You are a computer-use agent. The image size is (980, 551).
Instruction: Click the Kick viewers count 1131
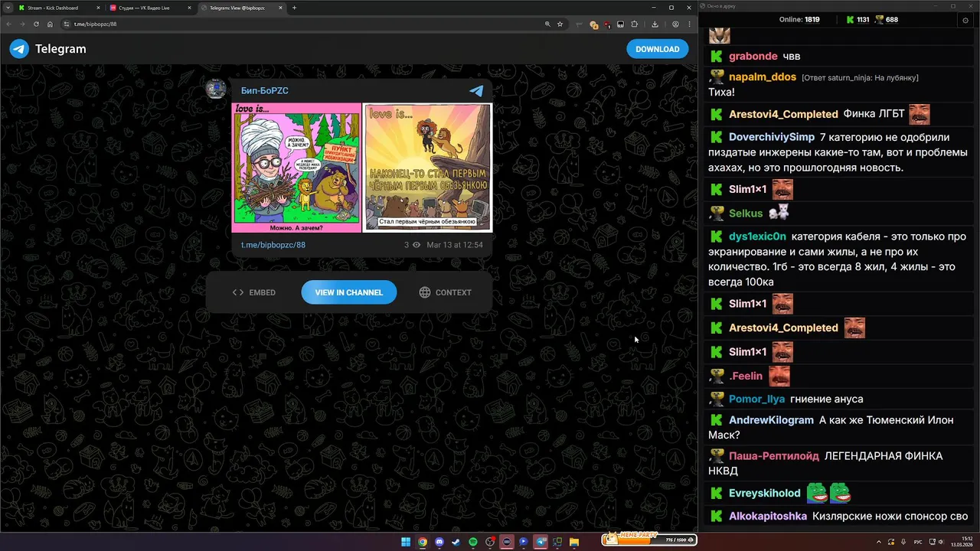[x=857, y=20]
